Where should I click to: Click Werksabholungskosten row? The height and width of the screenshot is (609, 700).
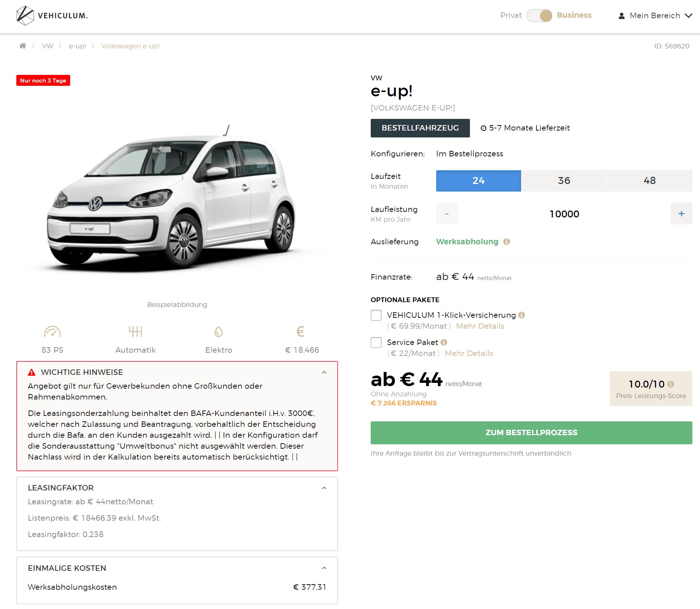pyautogui.click(x=177, y=587)
